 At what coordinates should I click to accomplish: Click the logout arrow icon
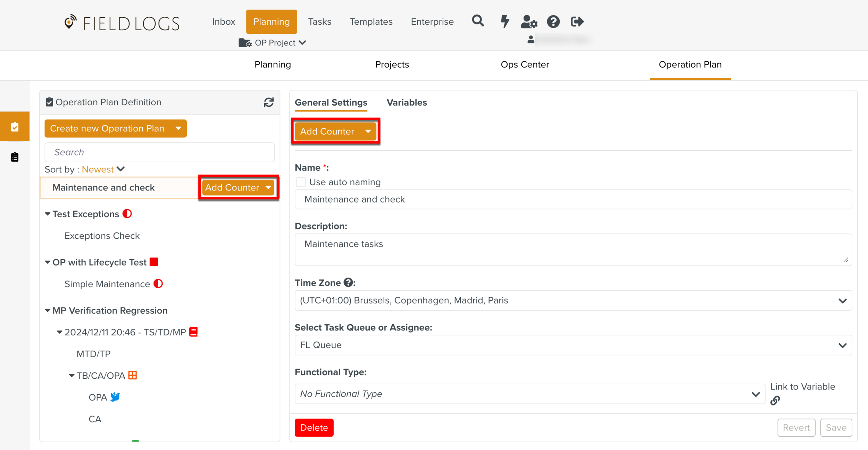pos(577,22)
